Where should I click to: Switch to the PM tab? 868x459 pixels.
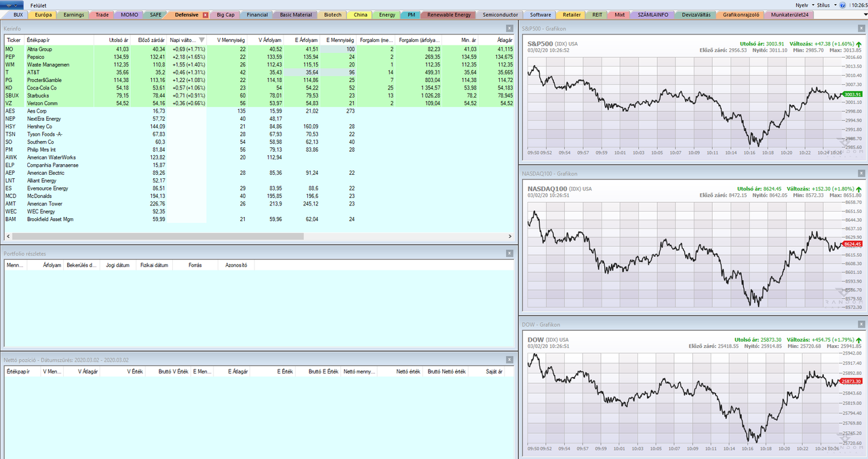pos(411,14)
